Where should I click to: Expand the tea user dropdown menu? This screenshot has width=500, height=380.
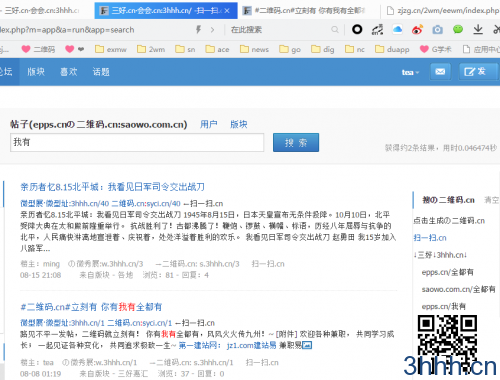[x=410, y=72]
